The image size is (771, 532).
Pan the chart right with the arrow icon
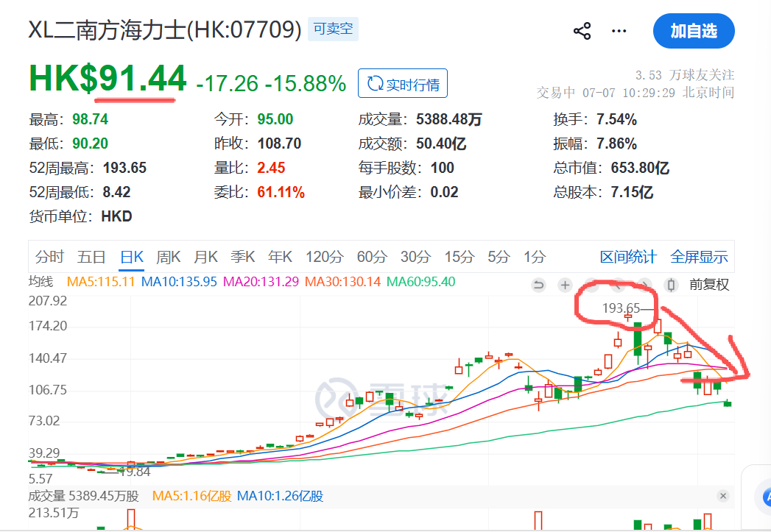(644, 285)
